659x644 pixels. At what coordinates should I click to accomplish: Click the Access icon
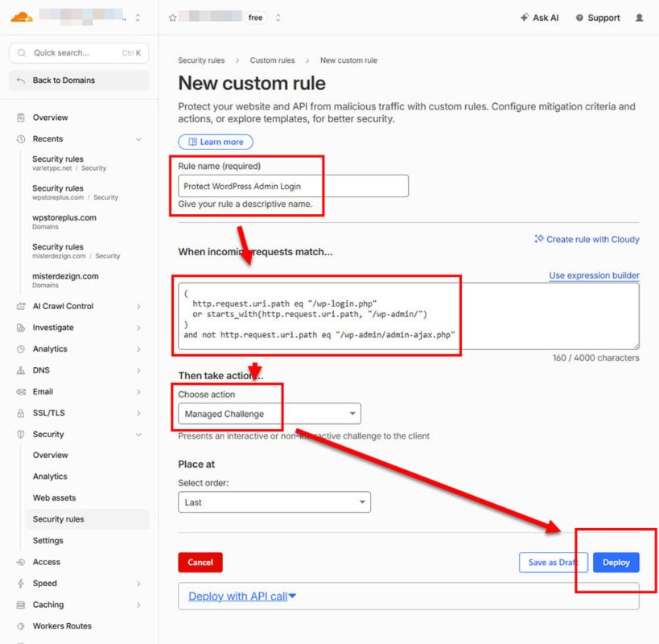click(x=21, y=563)
